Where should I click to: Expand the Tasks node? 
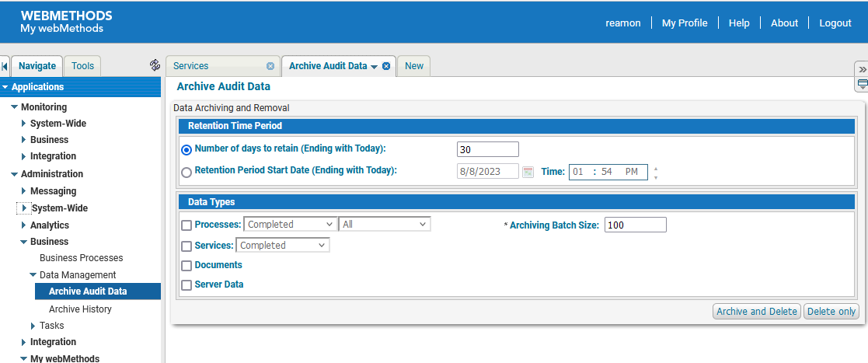coord(33,326)
